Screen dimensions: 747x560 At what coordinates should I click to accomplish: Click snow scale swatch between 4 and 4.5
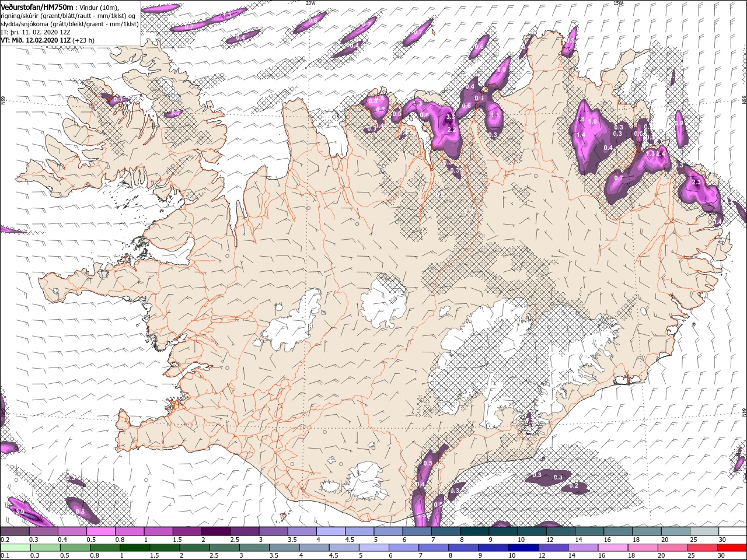[x=331, y=531]
